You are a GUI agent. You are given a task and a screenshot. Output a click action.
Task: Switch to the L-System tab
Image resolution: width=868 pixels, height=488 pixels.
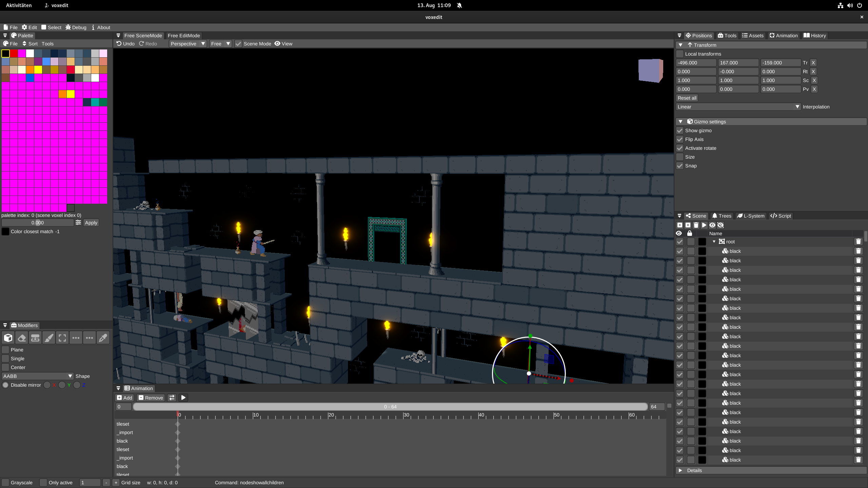(751, 216)
